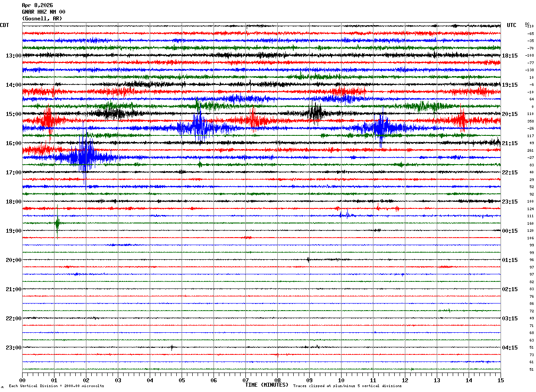
Task: Click the Apr 8, 2026 date header
Action: coord(37,5)
